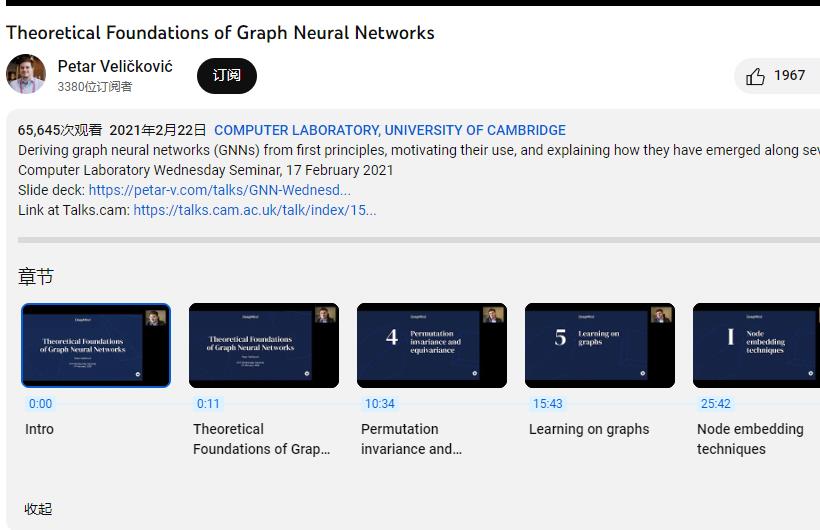Select the Intro chapter thumbnail
Viewport: 820px width, 530px height.
pyautogui.click(x=96, y=345)
